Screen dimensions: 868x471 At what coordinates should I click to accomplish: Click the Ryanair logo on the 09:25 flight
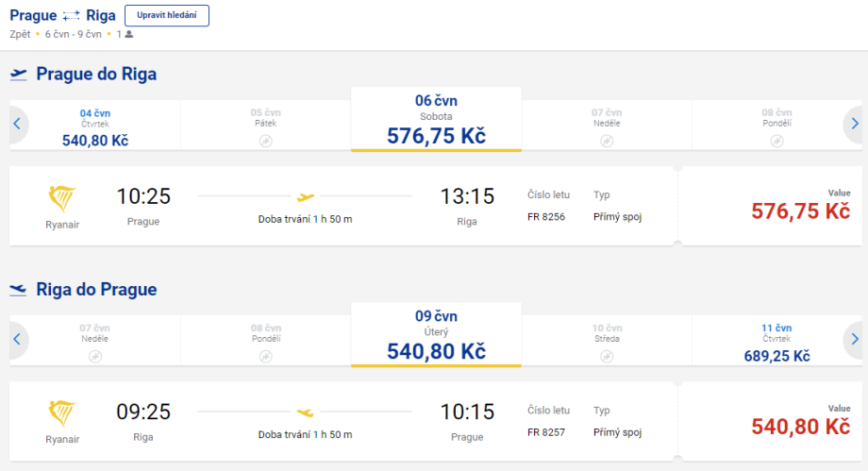tap(62, 413)
